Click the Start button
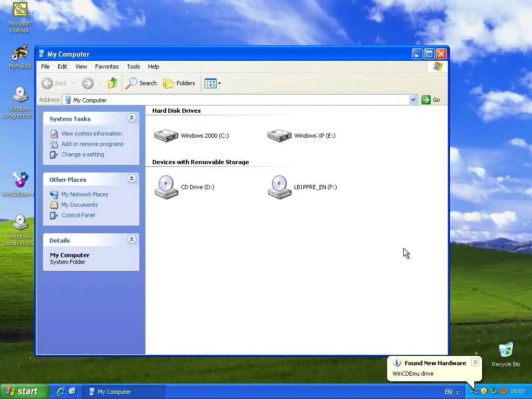 (24, 392)
